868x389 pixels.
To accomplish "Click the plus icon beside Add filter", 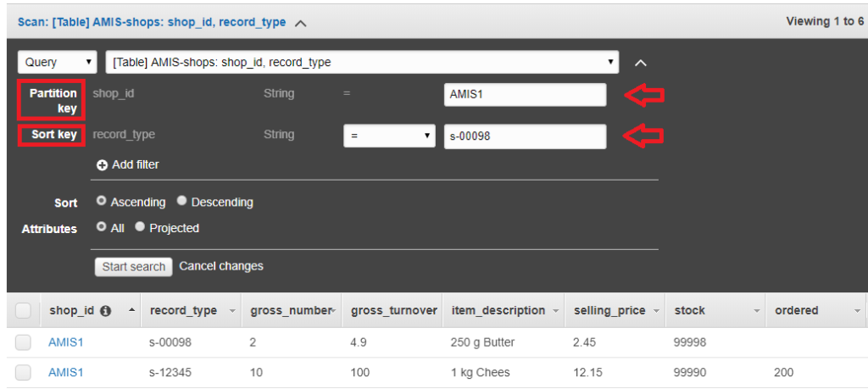I will point(102,165).
